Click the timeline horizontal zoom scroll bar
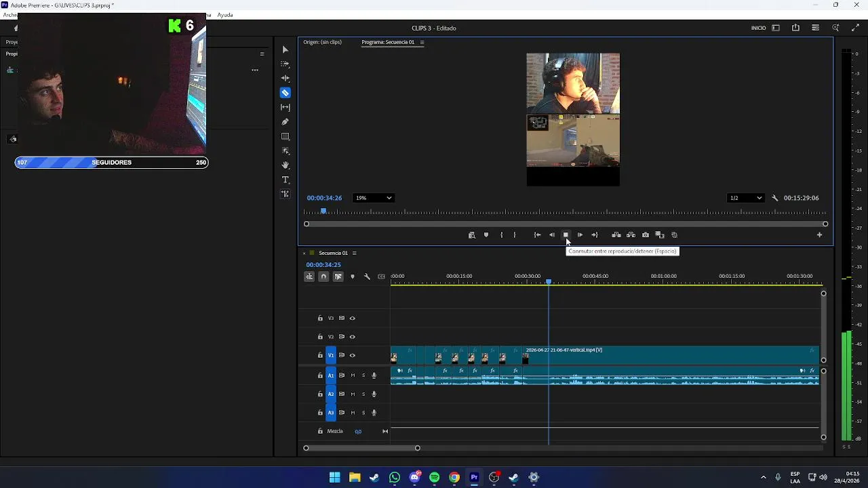This screenshot has width=868, height=488. pyautogui.click(x=361, y=448)
